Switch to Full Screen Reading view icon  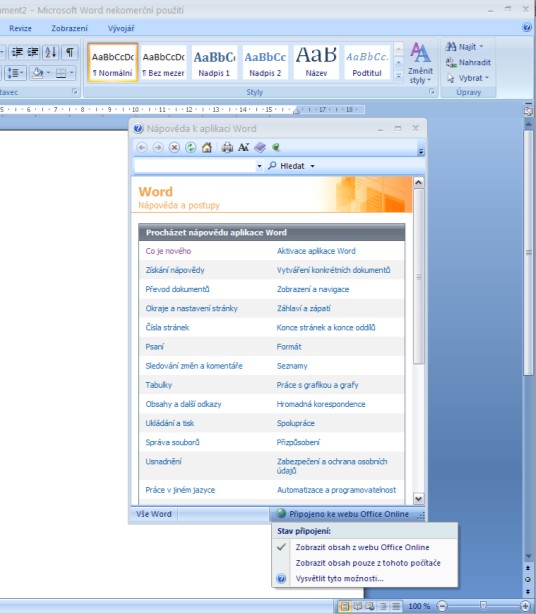pos(357,607)
